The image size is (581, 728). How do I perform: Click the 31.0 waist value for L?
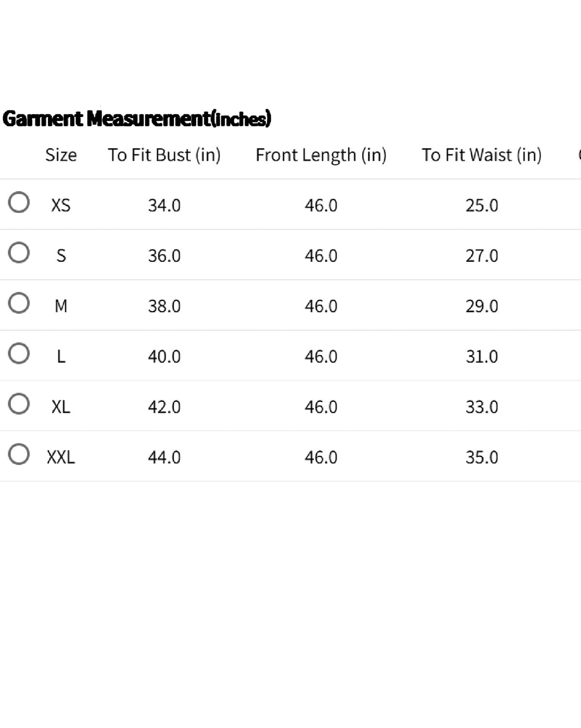482,356
